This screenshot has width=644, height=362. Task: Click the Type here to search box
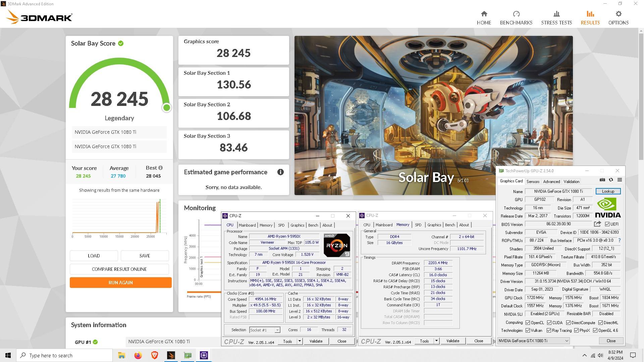pyautogui.click(x=64, y=355)
